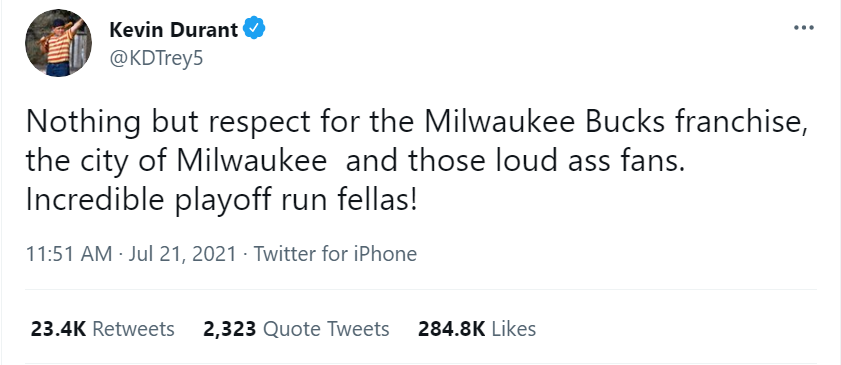Select the @KDTrey5 handle
Image resolution: width=841 pixels, height=365 pixels.
pyautogui.click(x=156, y=58)
